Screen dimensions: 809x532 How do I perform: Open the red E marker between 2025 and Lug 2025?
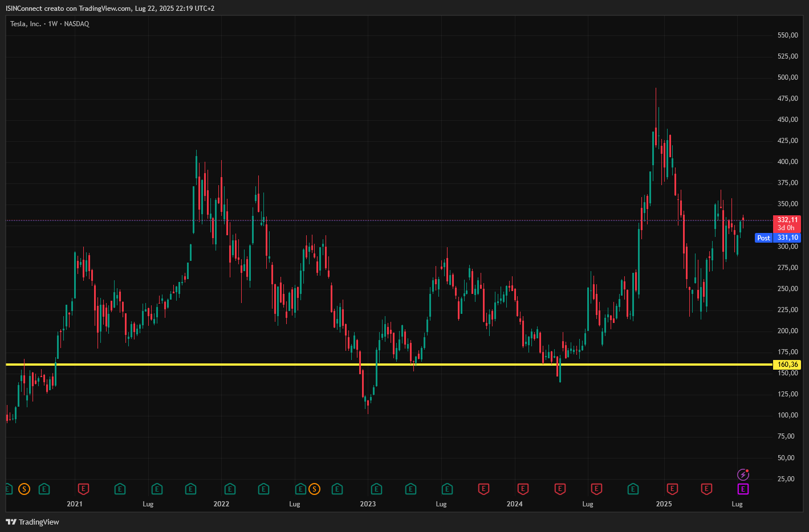coord(706,489)
